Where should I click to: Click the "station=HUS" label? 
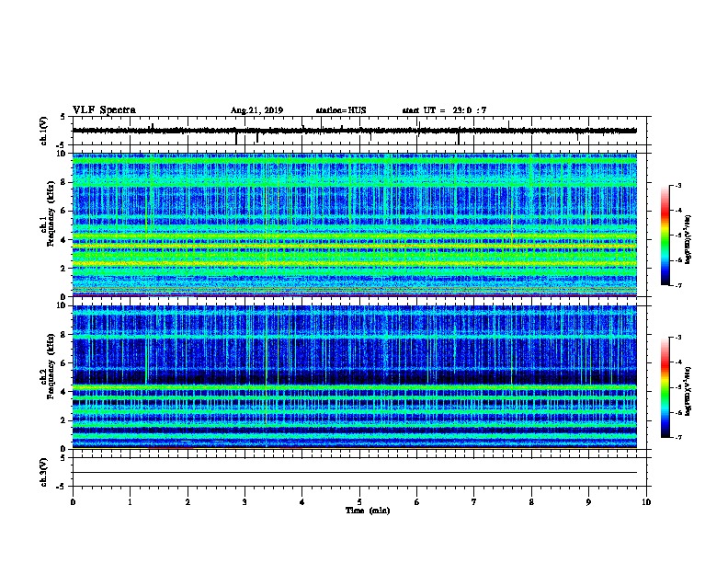341,110
